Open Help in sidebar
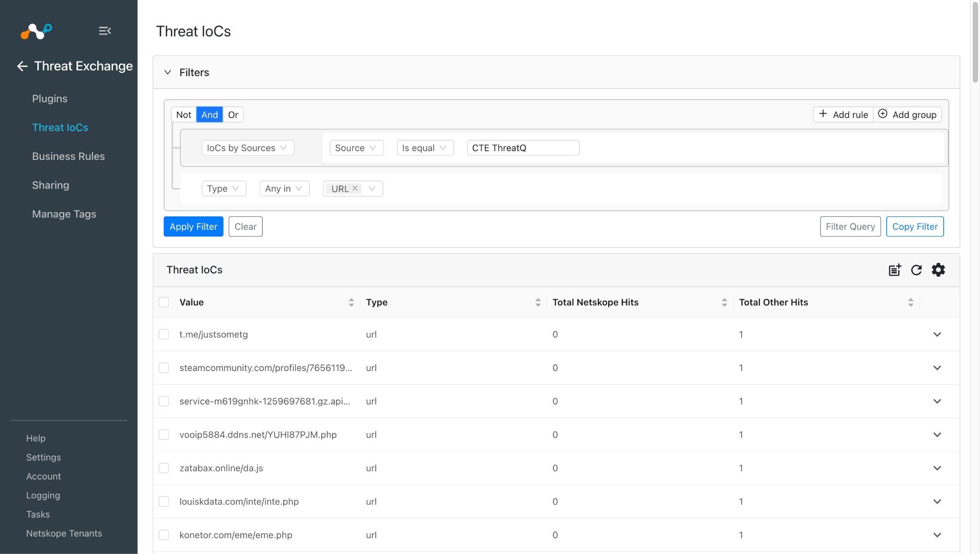This screenshot has width=980, height=554. [36, 438]
